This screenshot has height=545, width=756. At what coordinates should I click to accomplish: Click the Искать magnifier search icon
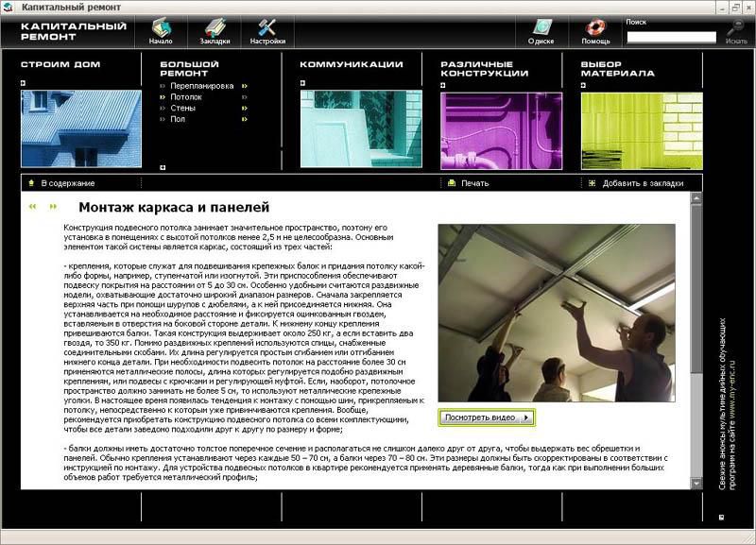[x=735, y=28]
